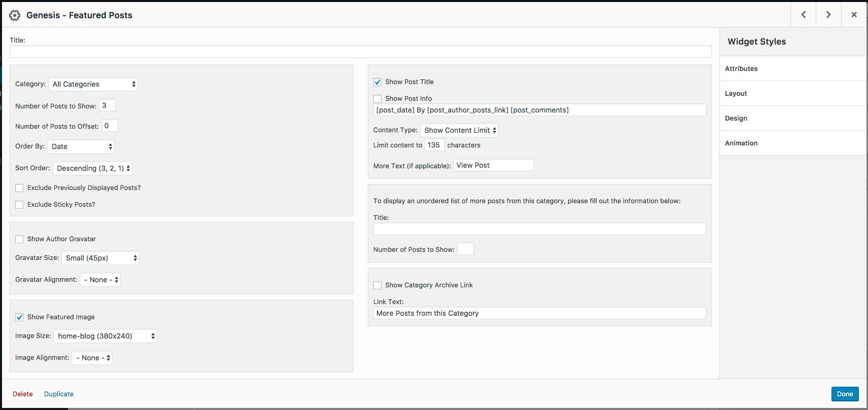
Task: Go to previous widget using left chevron
Action: point(804,15)
